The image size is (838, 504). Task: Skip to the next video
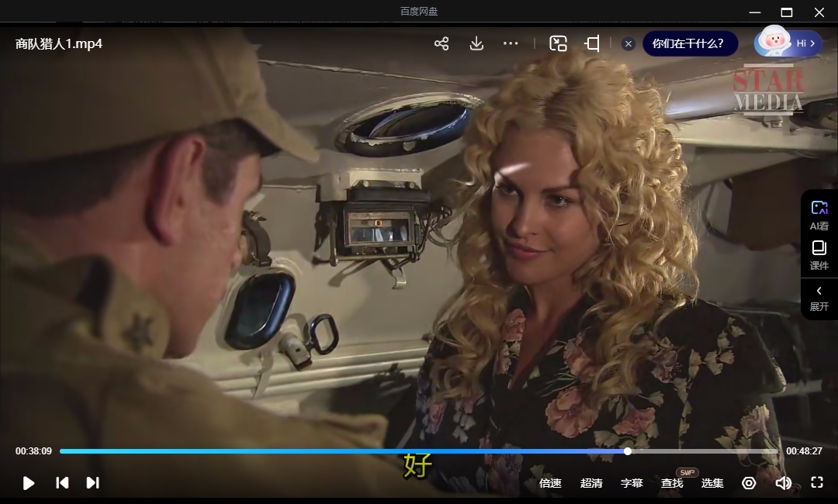click(x=92, y=483)
